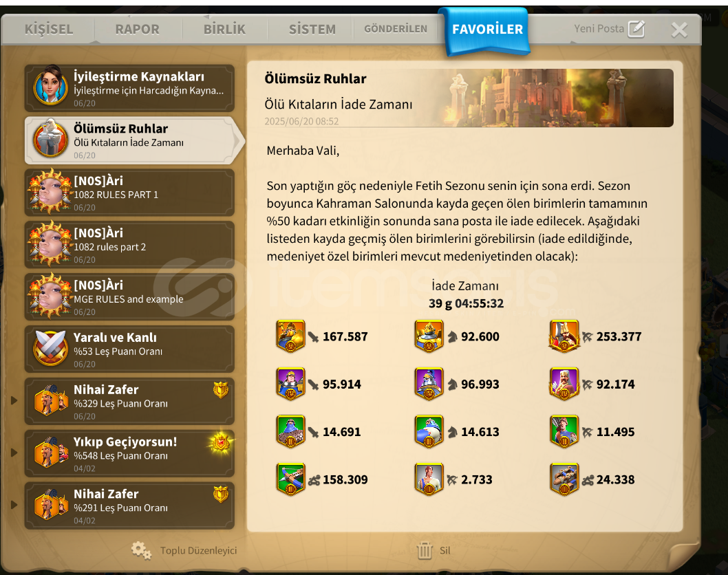Click the purple archer icon beside 92.174
This screenshot has height=575, width=728.
click(564, 384)
